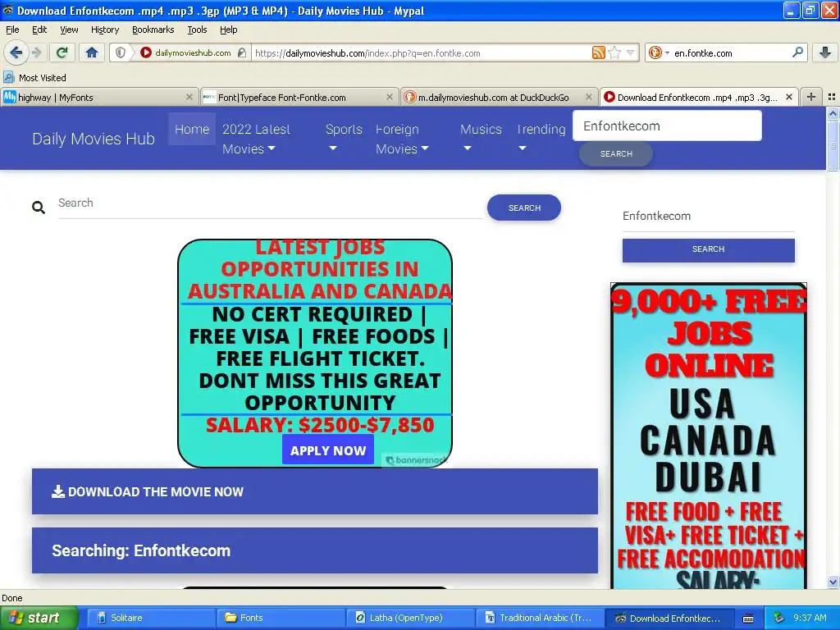Go to Home in site navigation
The width and height of the screenshot is (840, 630).
(x=192, y=129)
